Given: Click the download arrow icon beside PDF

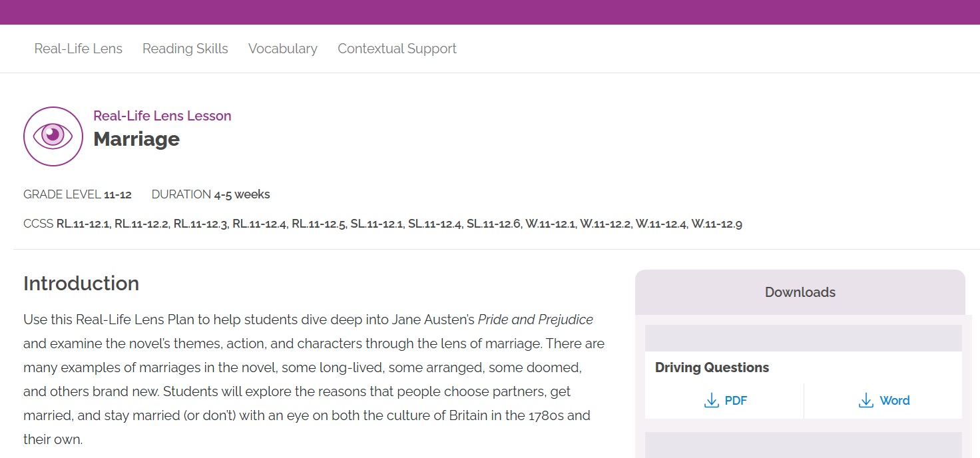Looking at the screenshot, I should coord(711,401).
